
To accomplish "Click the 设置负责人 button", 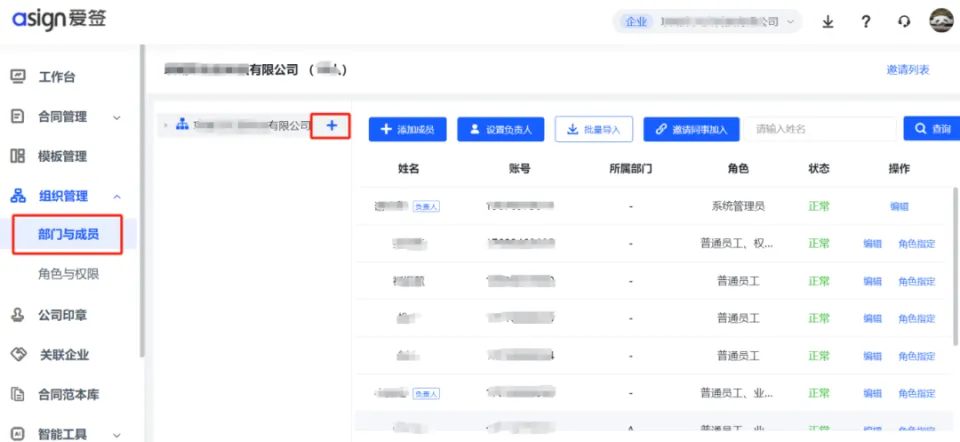I will point(500,129).
